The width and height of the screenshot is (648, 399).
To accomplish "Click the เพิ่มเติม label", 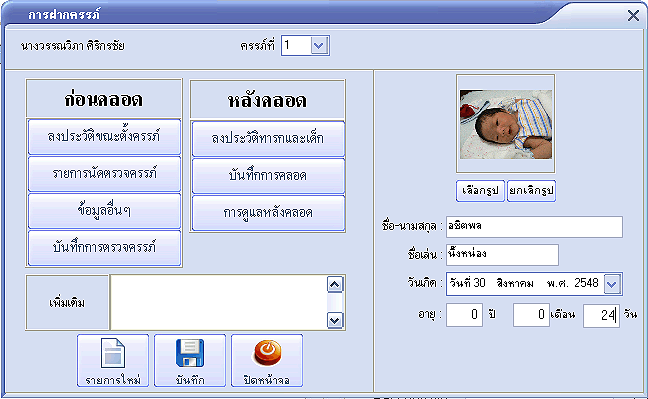I will (x=67, y=303).
